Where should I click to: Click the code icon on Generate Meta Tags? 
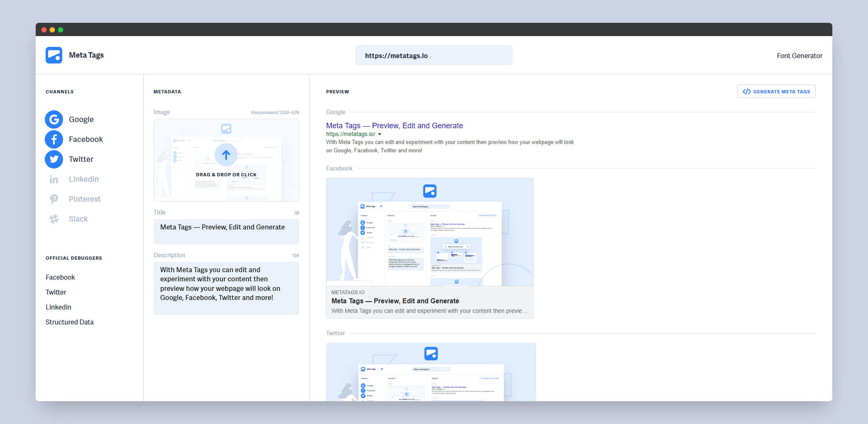(747, 91)
